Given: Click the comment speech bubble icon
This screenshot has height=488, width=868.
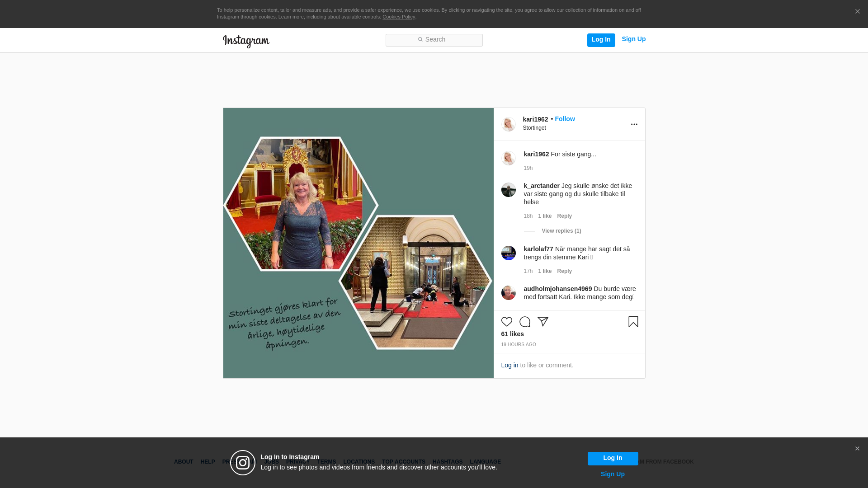Looking at the screenshot, I should pos(524,322).
